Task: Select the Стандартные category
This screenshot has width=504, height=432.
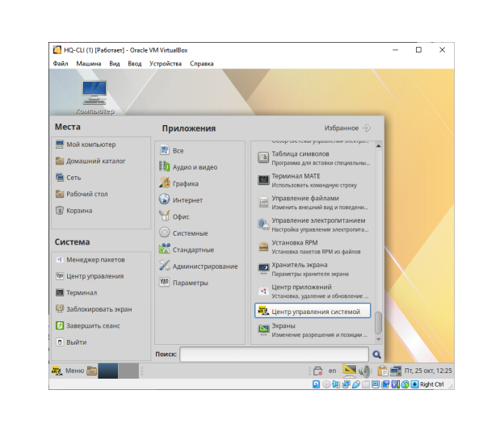Action: coord(187,250)
